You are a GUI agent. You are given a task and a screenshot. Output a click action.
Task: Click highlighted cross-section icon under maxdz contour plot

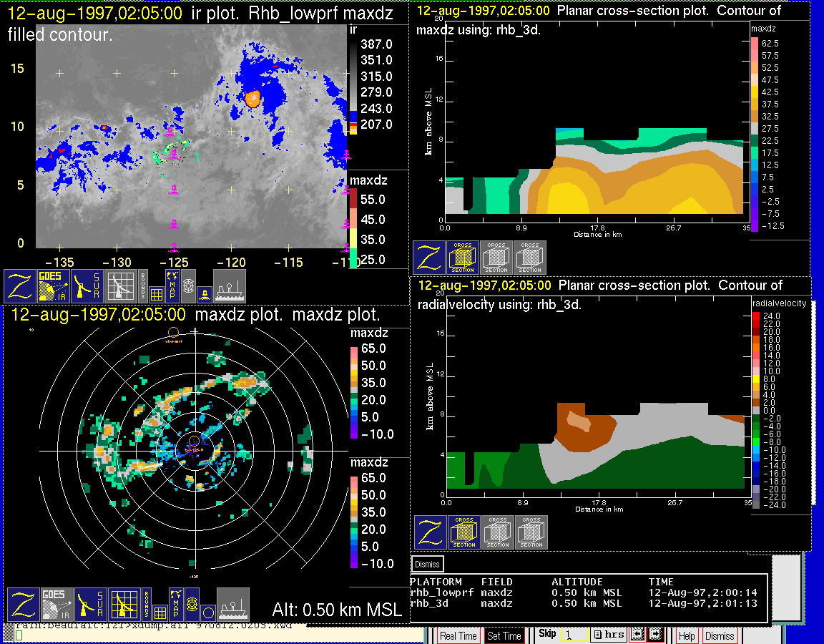click(x=463, y=258)
